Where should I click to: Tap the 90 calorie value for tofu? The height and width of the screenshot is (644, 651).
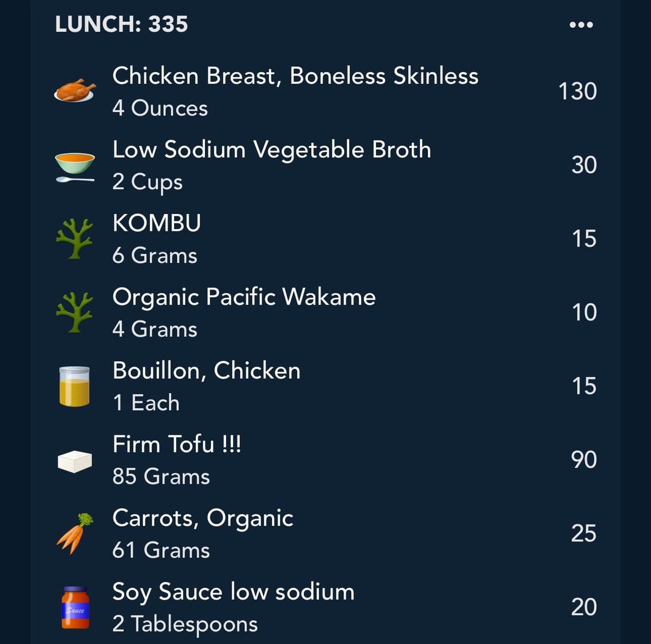[583, 460]
